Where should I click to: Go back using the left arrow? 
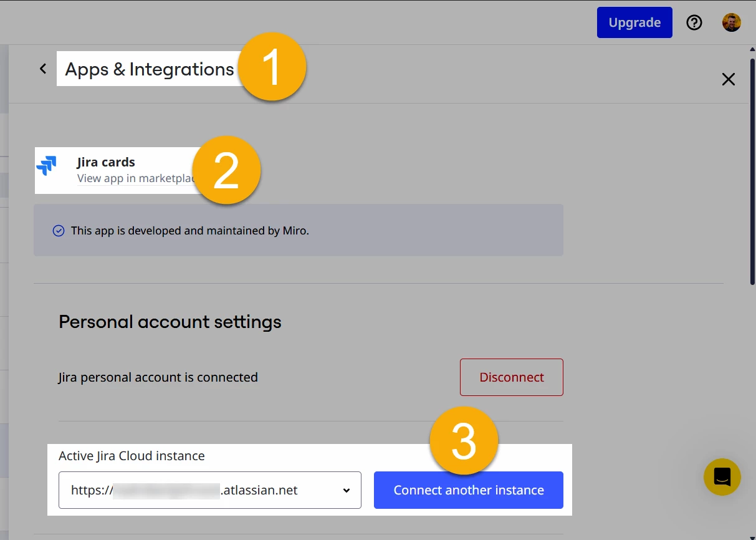43,69
